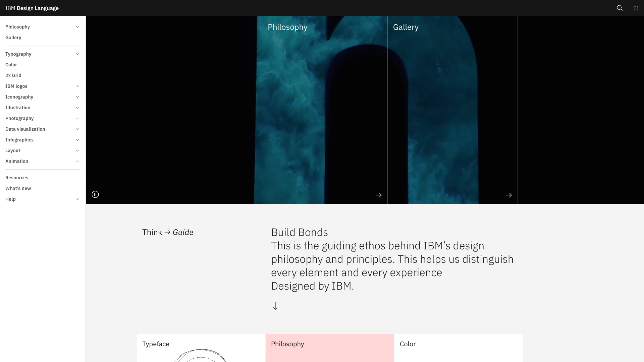
Task: Click the IBM Design Language header title
Action: (32, 8)
